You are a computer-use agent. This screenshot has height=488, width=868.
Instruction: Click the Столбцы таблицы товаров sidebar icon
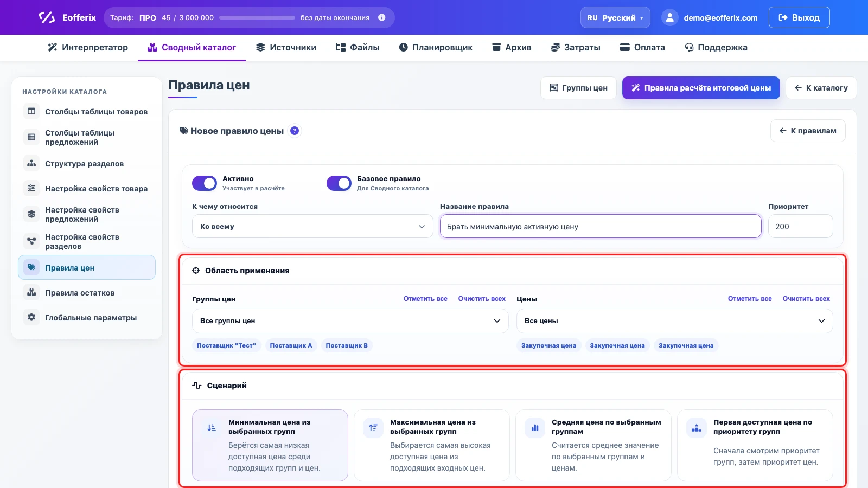(31, 112)
